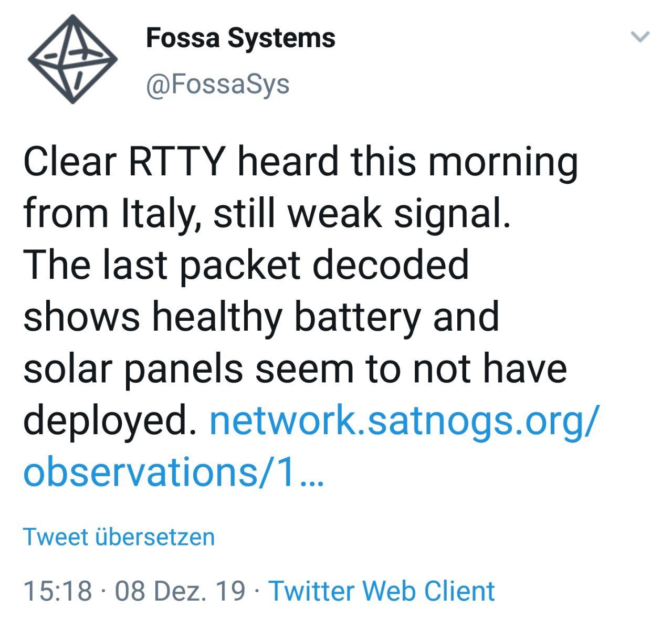Screen dimensions: 672x630
Task: Open the network.satnogs.org link
Action: coord(403,421)
